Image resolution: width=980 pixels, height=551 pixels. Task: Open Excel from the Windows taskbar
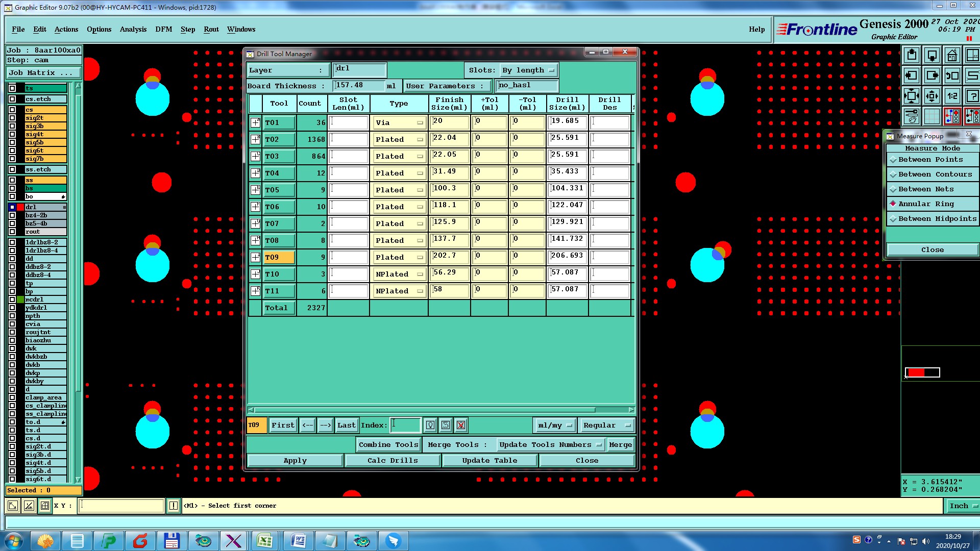coord(264,541)
